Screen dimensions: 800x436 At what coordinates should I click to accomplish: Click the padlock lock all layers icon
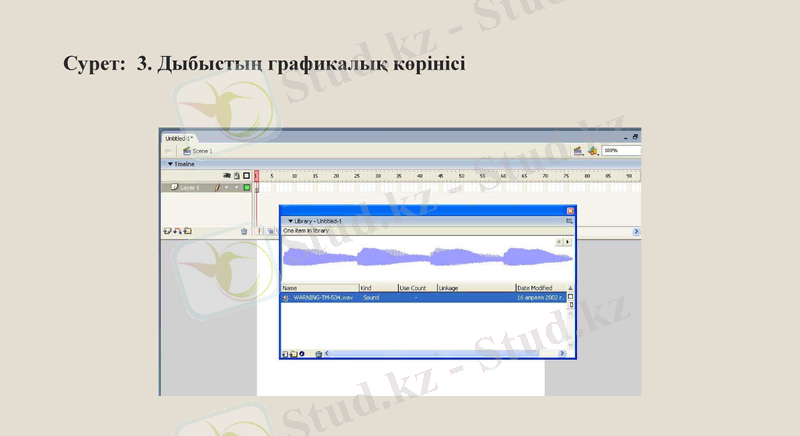[x=237, y=175]
